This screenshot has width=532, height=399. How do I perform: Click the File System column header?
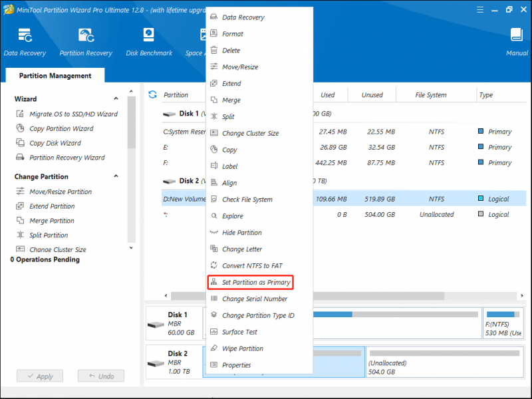(431, 95)
